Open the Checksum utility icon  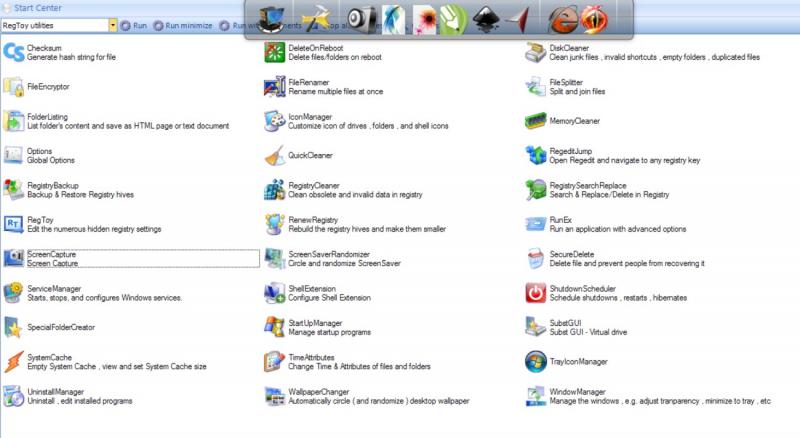tap(14, 52)
